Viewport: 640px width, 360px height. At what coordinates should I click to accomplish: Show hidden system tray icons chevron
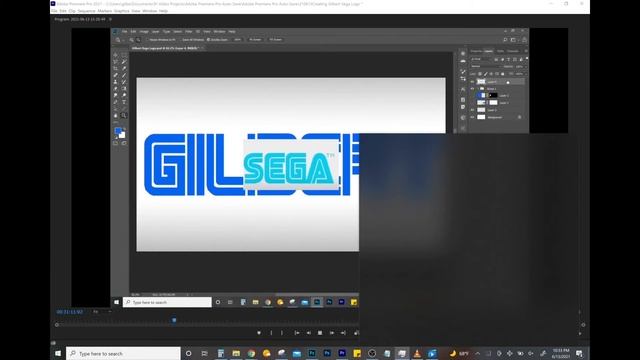pyautogui.click(x=478, y=353)
